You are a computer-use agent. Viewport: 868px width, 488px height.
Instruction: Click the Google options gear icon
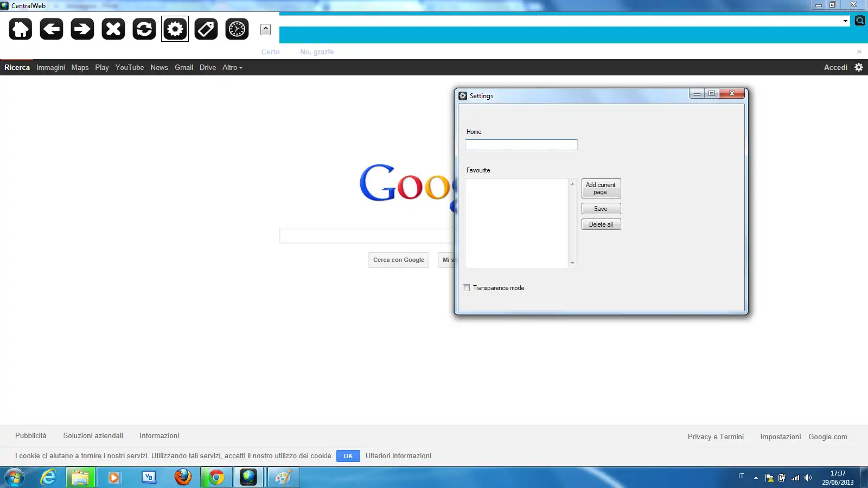tap(859, 67)
